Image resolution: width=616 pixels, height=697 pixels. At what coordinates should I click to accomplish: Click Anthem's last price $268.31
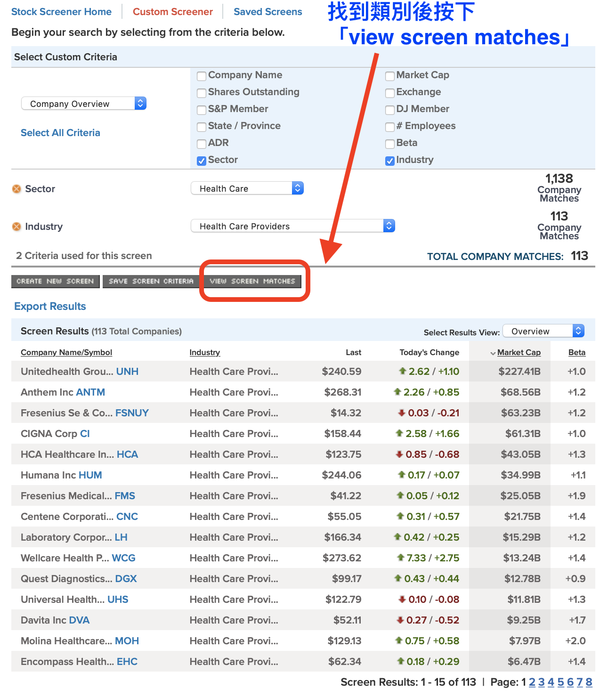343,392
